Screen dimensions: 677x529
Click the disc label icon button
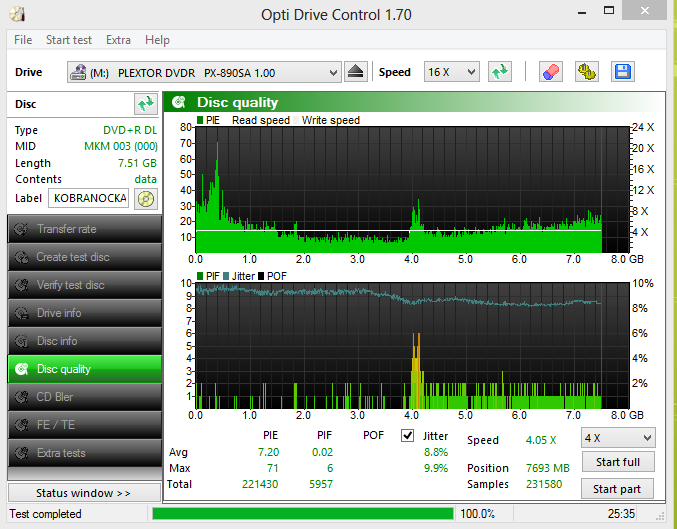point(146,199)
